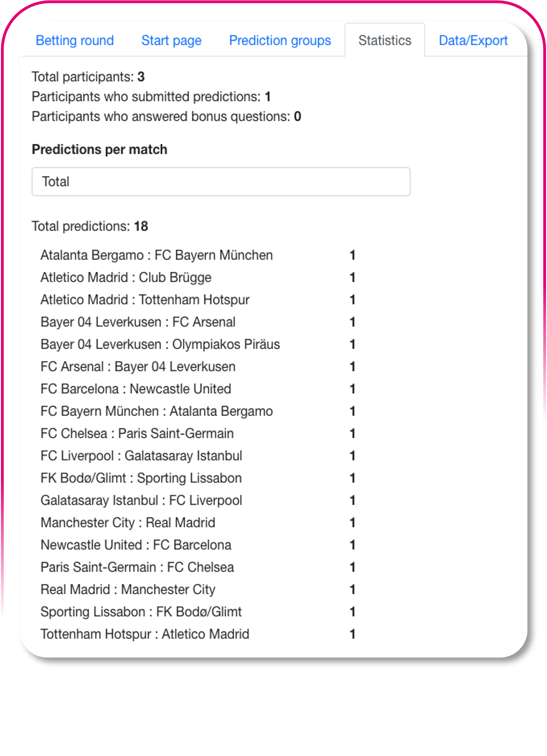This screenshot has height=756, width=547.
Task: Click FK Bodø/Glimt : Sporting Lissabon row
Action: [x=141, y=478]
